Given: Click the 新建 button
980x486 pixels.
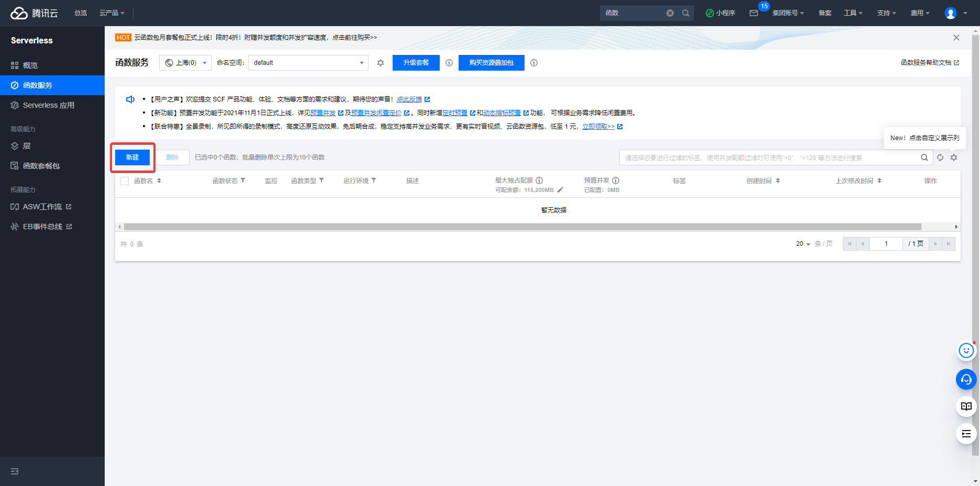Looking at the screenshot, I should click(132, 157).
